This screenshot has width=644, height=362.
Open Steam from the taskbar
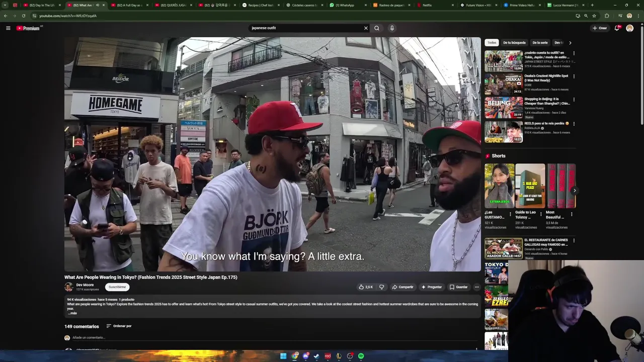316,356
